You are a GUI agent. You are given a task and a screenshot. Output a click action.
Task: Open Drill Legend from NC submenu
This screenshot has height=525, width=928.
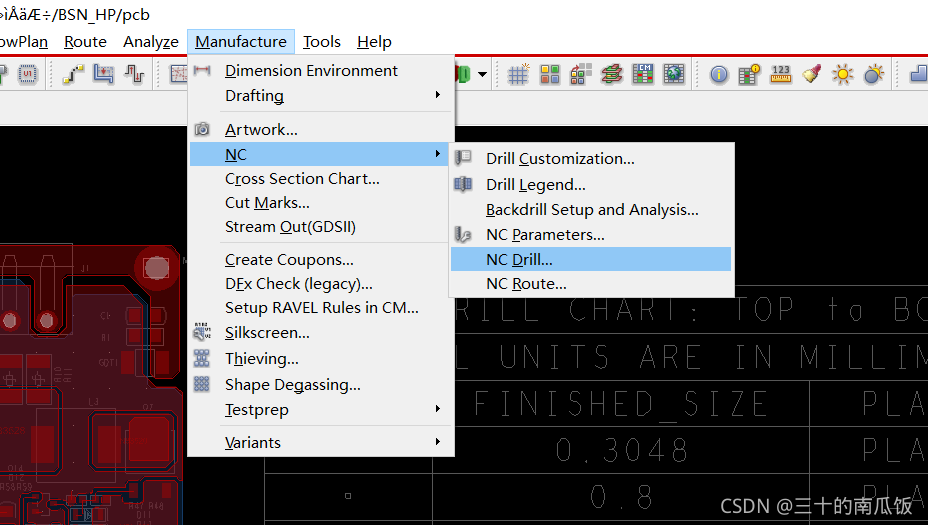tap(591, 185)
